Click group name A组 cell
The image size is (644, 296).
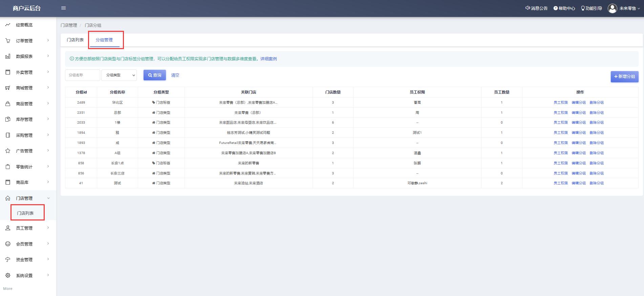pyautogui.click(x=117, y=153)
